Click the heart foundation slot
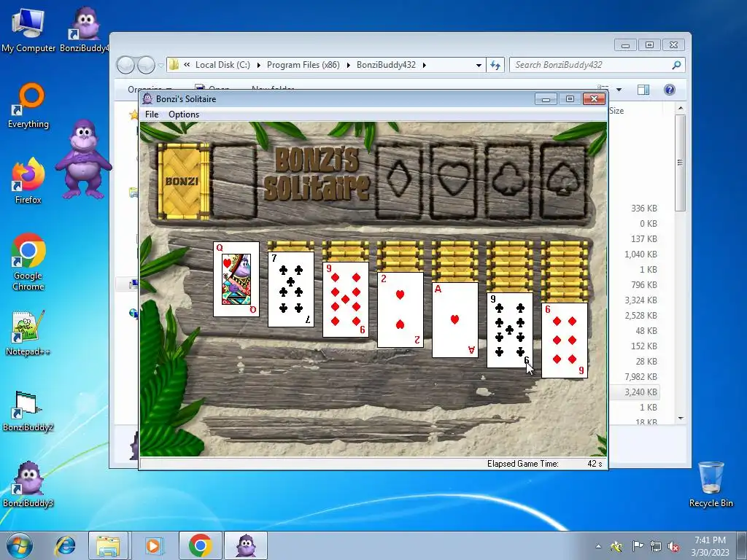747x560 pixels. pos(454,182)
